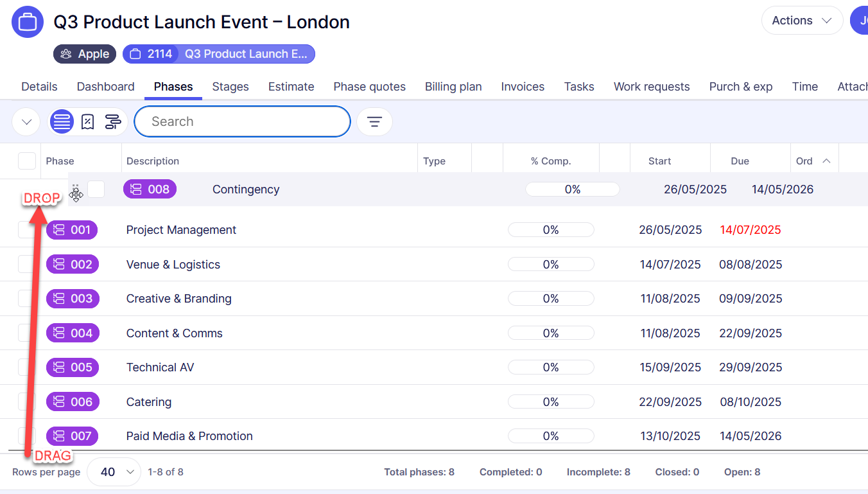Open the 2114 Q3 Product Launch tag
The image size is (868, 494).
tap(219, 54)
